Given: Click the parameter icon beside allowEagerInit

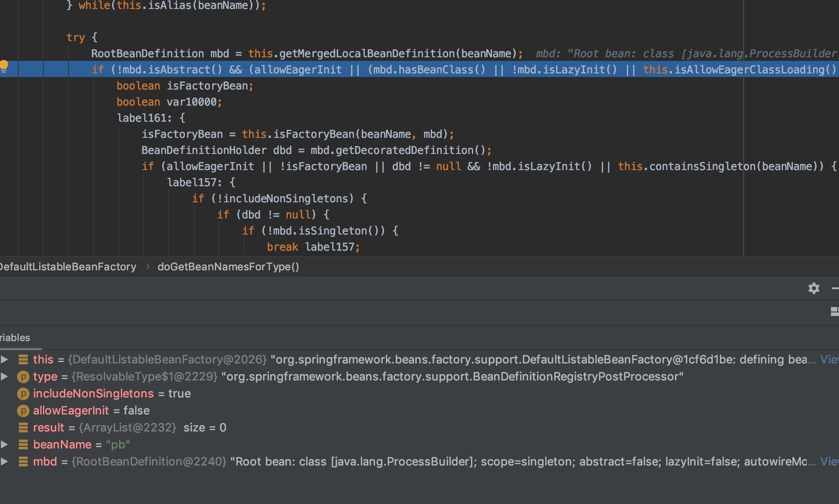Looking at the screenshot, I should pyautogui.click(x=23, y=411).
